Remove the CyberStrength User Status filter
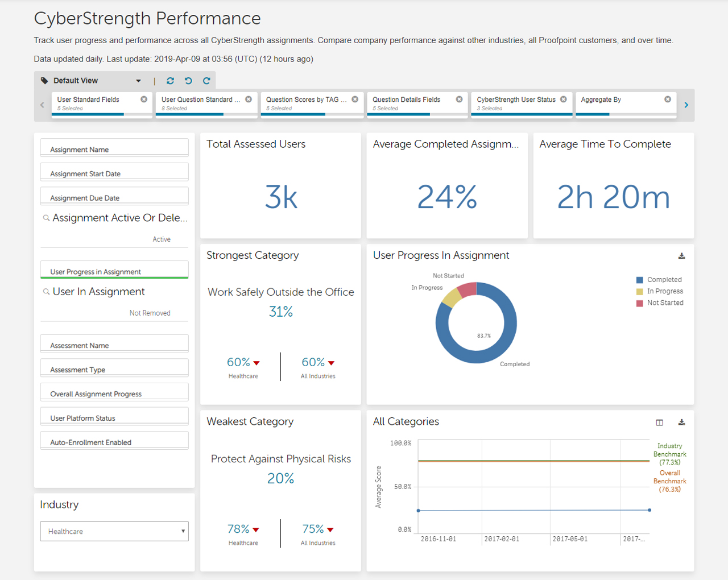 click(x=564, y=99)
